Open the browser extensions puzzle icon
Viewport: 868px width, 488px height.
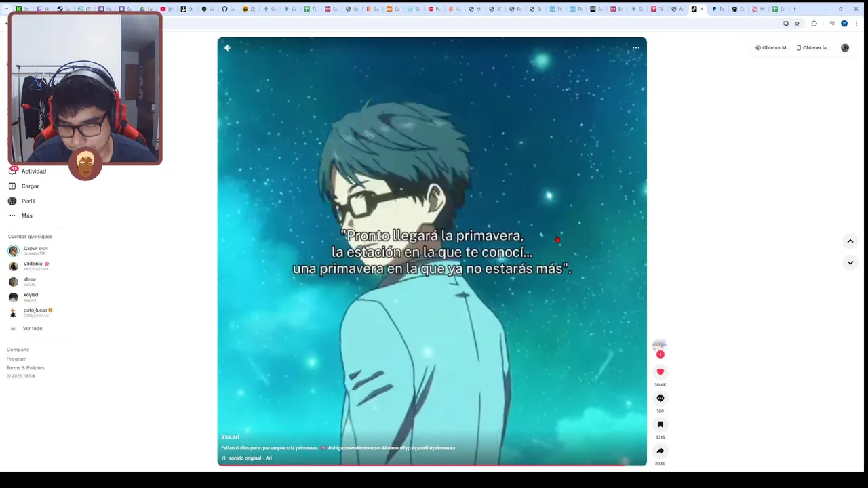(814, 23)
